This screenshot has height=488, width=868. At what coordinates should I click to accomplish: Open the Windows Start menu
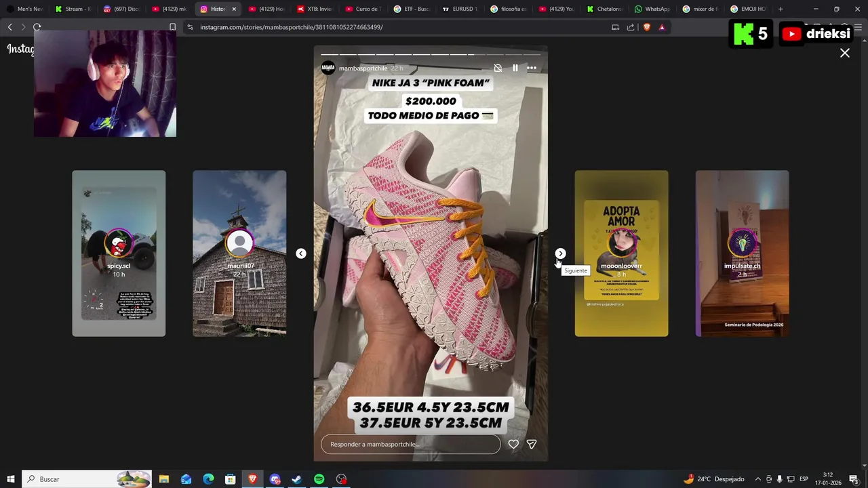[x=10, y=479]
